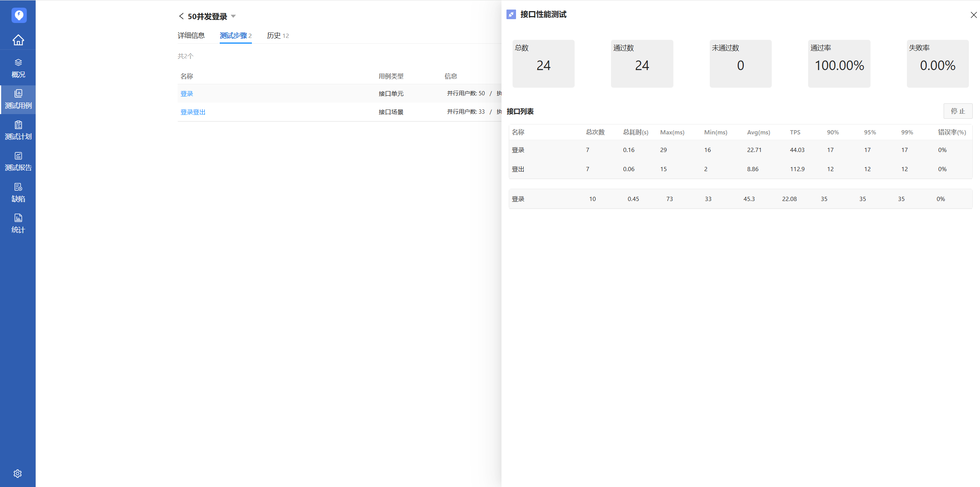The image size is (980, 487).
Task: Expand the 50并发登录 title dropdown arrow
Action: tap(234, 16)
